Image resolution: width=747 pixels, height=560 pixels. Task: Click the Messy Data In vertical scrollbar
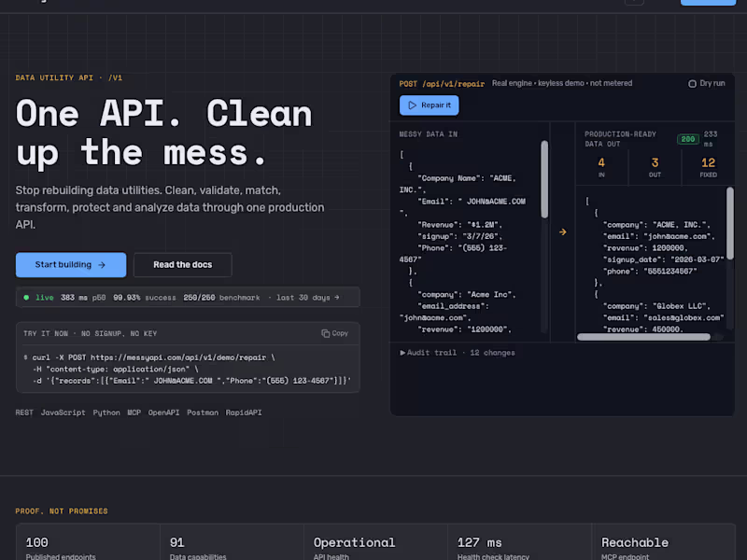[x=544, y=179]
